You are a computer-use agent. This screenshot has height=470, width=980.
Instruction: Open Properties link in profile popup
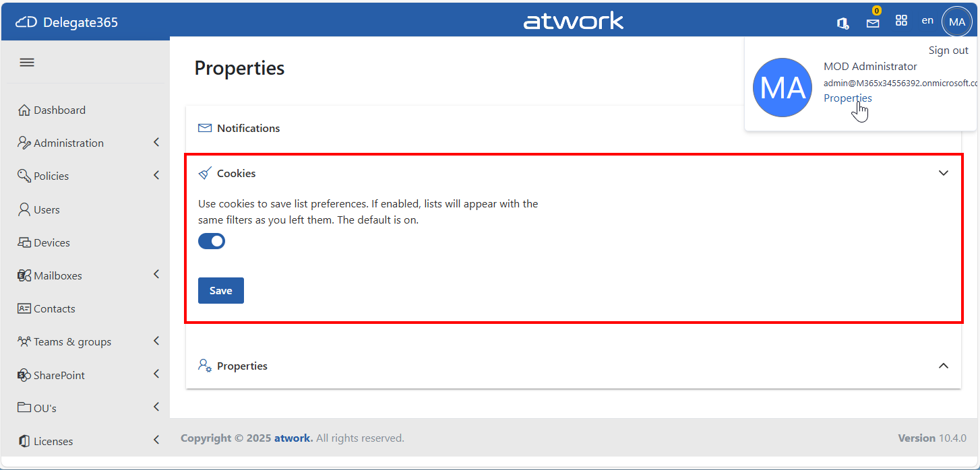coord(848,98)
